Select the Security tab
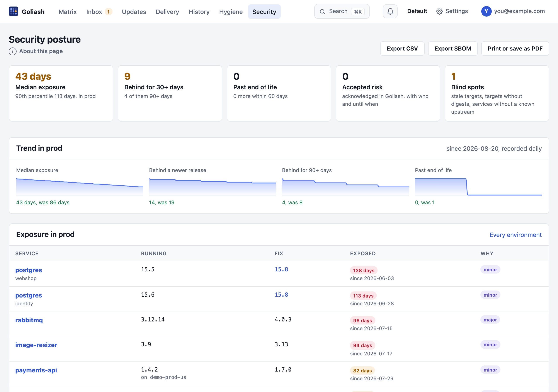The width and height of the screenshot is (558, 392). point(264,12)
